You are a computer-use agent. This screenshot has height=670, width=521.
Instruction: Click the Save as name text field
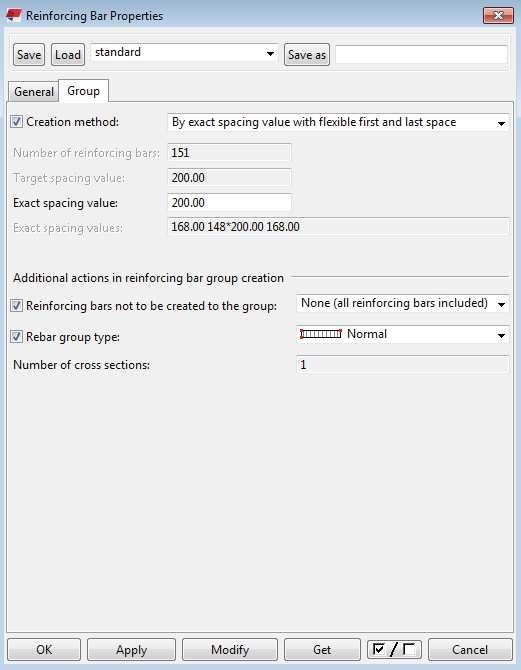421,55
